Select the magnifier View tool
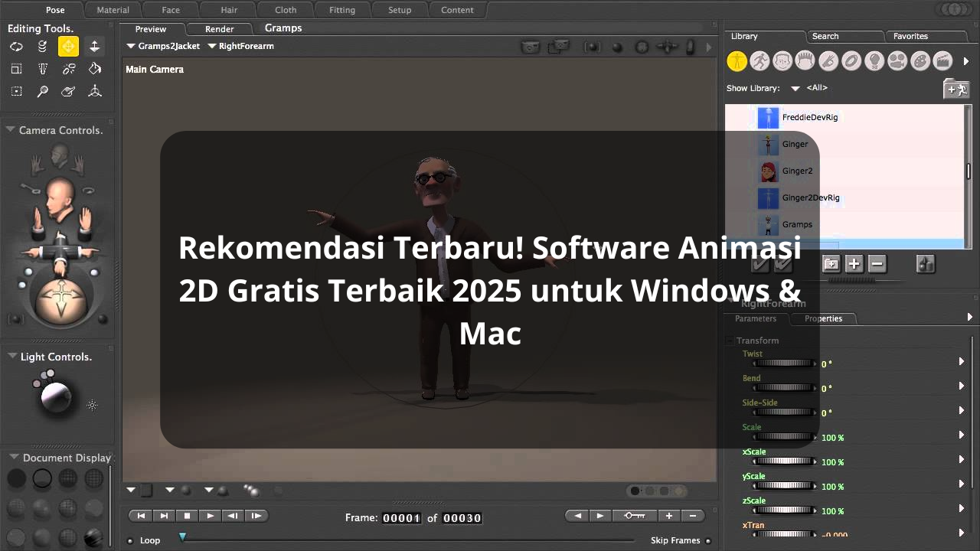The height and width of the screenshot is (551, 980). click(x=43, y=91)
